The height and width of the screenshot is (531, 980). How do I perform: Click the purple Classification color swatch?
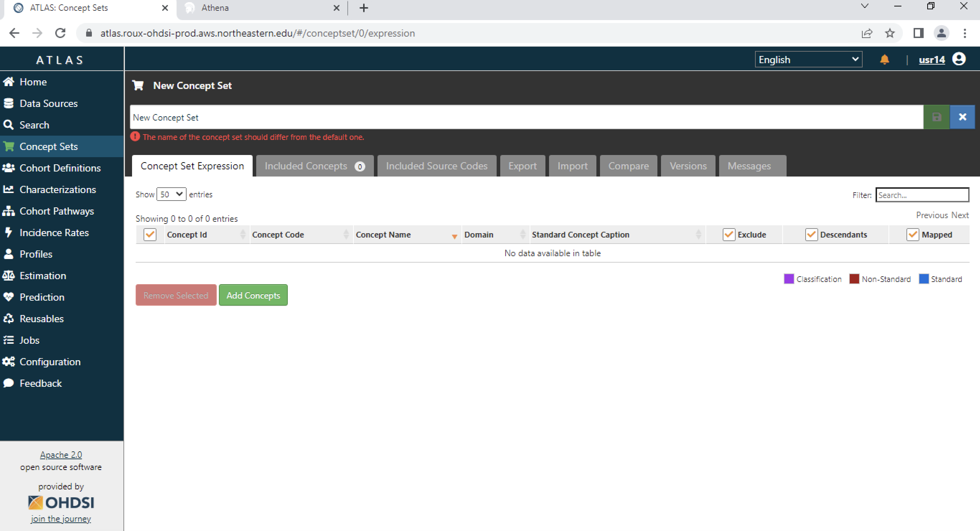click(x=789, y=279)
